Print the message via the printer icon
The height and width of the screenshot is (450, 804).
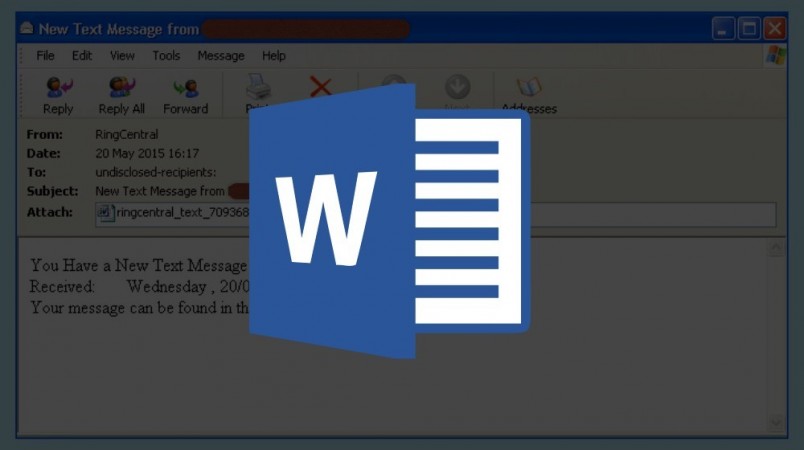click(259, 90)
